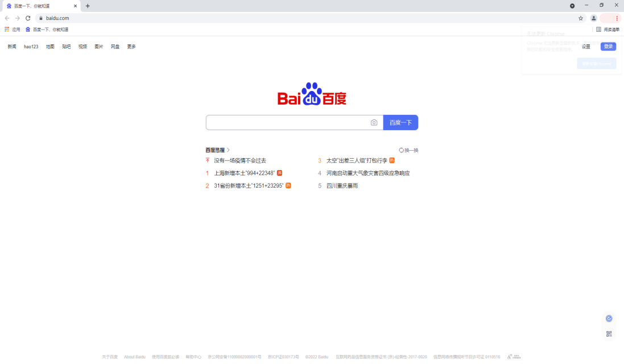Reload the page with refresh icon
Screen dimensions: 624x364
click(28, 18)
